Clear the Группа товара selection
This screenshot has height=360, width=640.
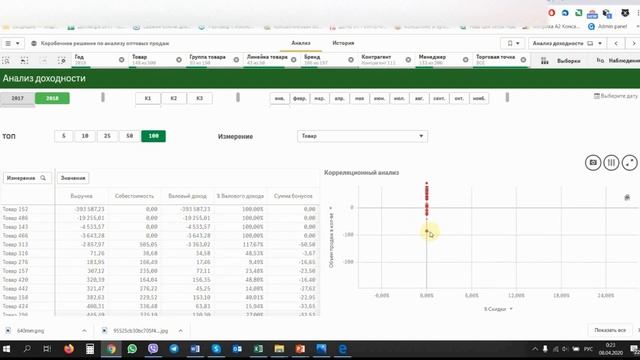[x=236, y=60]
